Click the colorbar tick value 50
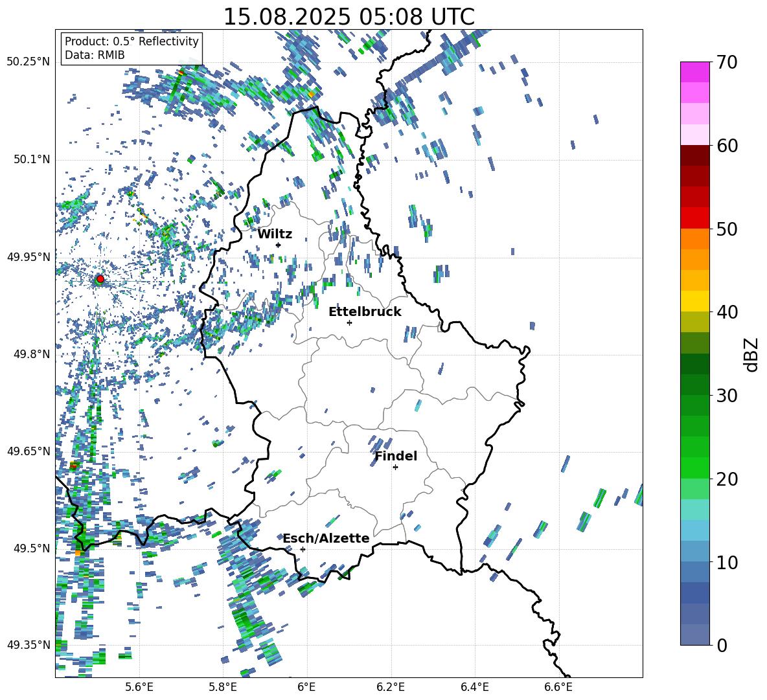The height and width of the screenshot is (700, 767). (x=726, y=229)
